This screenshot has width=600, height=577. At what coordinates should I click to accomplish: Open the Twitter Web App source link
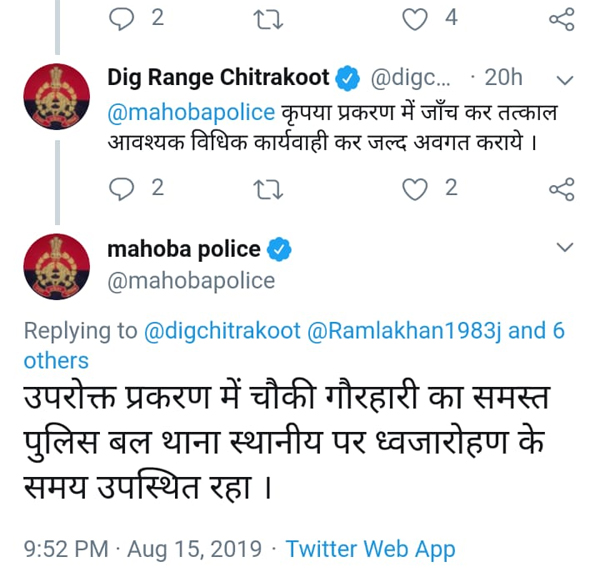click(370, 549)
